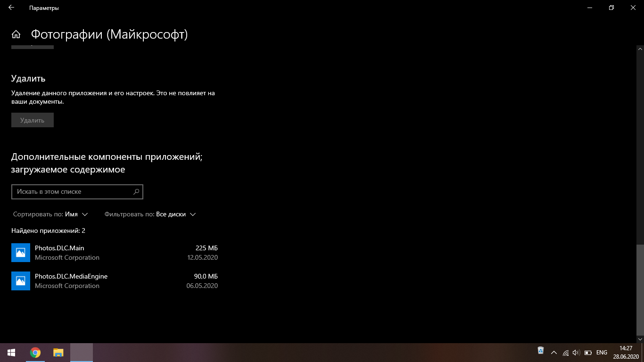Open the Settings home page icon
Screen dimensions: 644x362
(x=16, y=34)
